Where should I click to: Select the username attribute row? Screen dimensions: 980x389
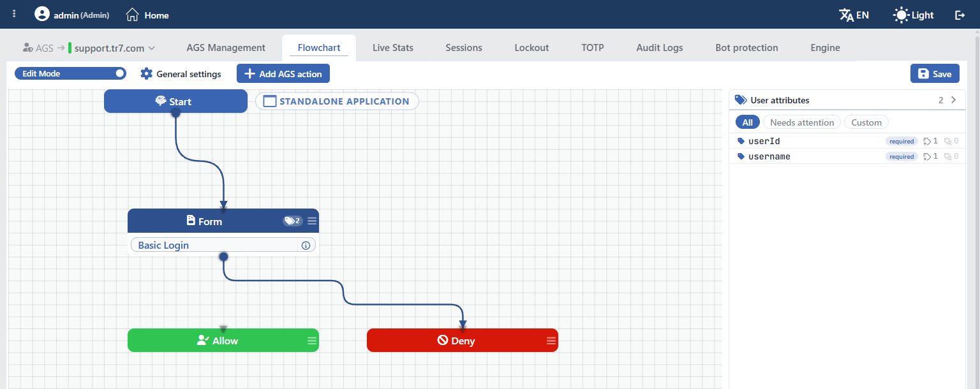[847, 156]
